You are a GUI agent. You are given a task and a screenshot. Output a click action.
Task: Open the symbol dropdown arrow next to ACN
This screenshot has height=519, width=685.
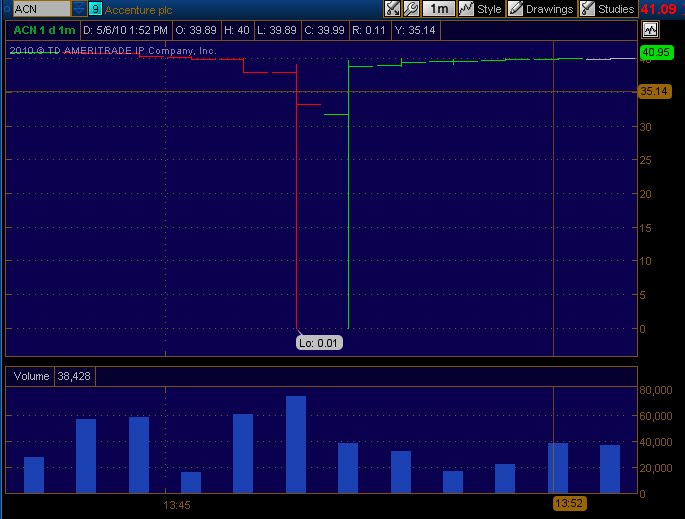(79, 9)
